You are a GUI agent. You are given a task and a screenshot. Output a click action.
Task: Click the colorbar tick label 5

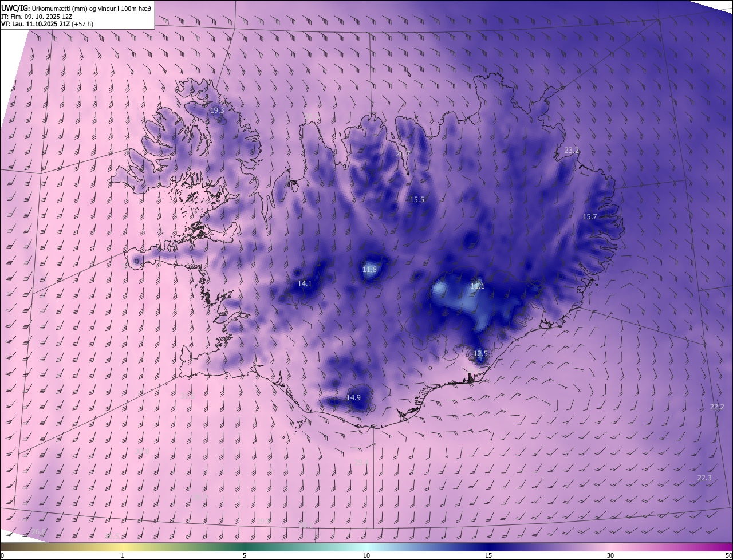tap(245, 556)
